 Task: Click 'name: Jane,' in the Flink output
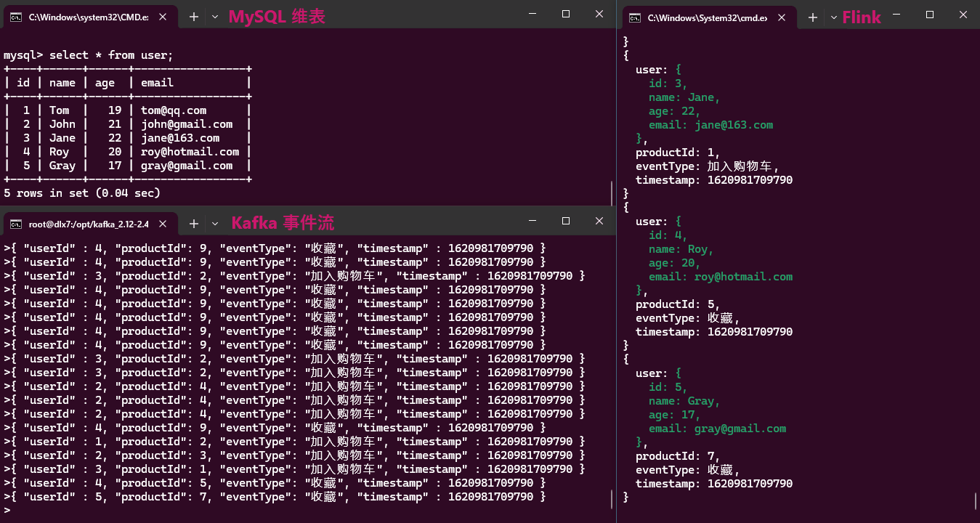pyautogui.click(x=685, y=97)
